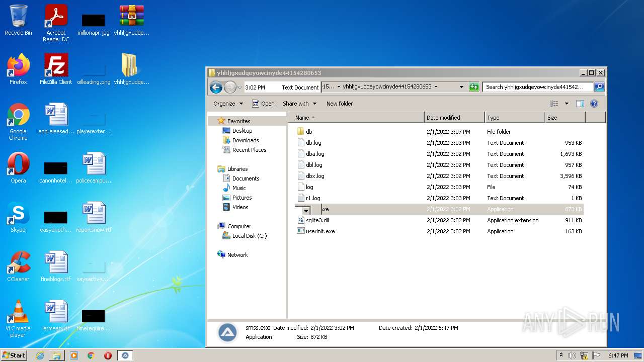Open the VLC media player shortcut
The height and width of the screenshot is (362, 644).
click(18, 319)
